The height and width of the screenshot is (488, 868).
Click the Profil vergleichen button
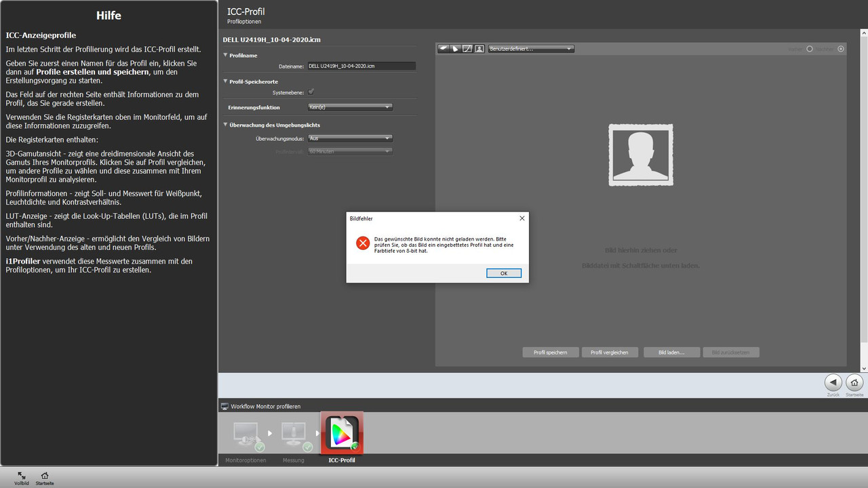pos(610,352)
